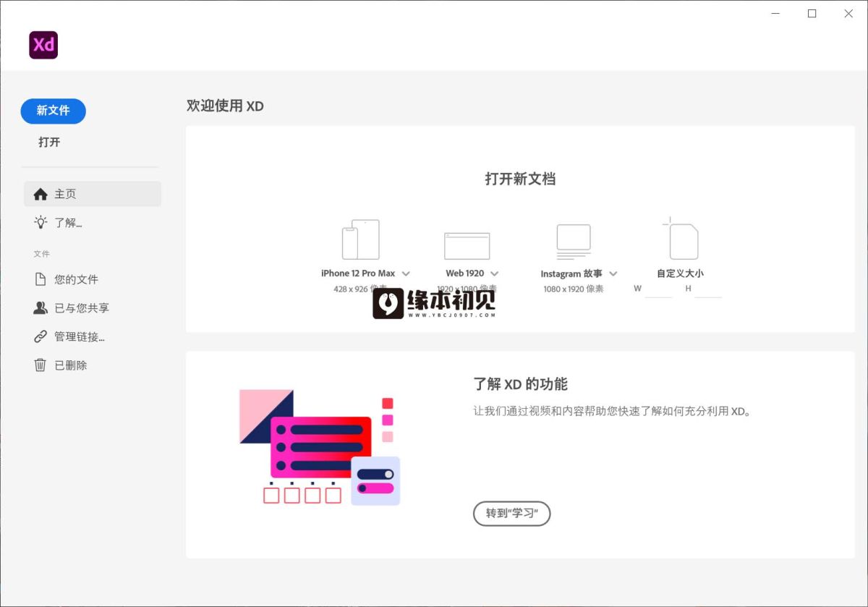The width and height of the screenshot is (868, 607).
Task: Maximize the XD window
Action: point(812,14)
